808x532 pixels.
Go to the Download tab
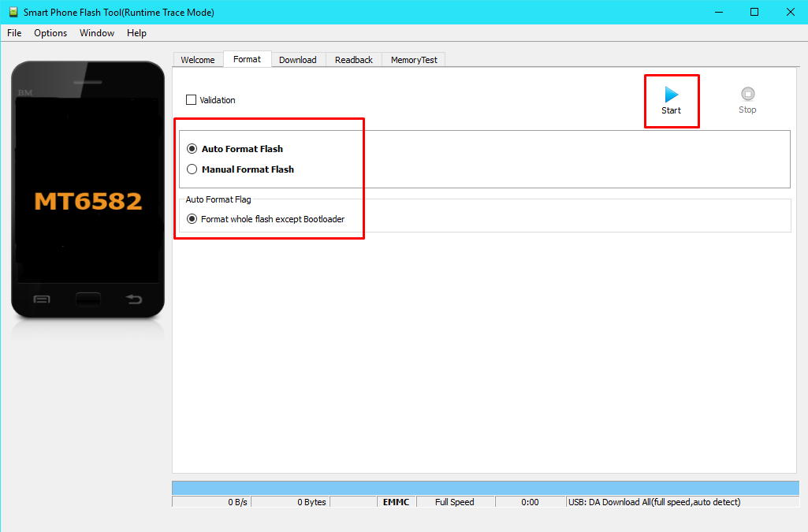297,60
